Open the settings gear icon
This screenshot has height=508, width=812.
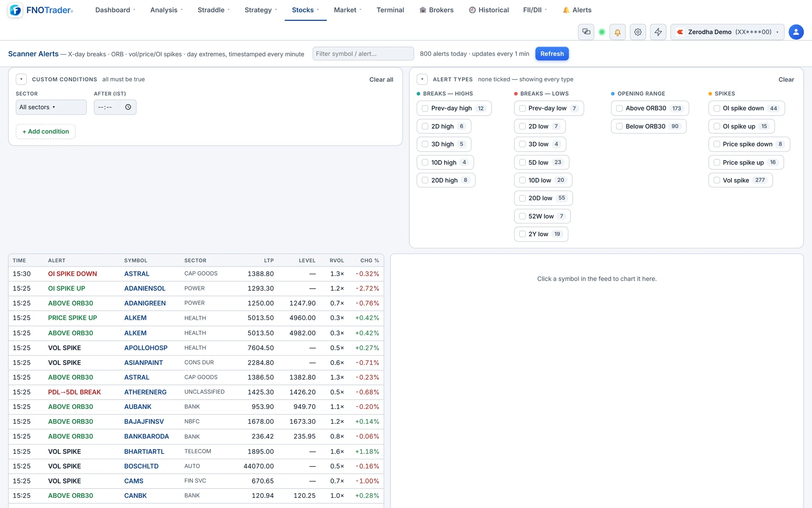pos(638,32)
